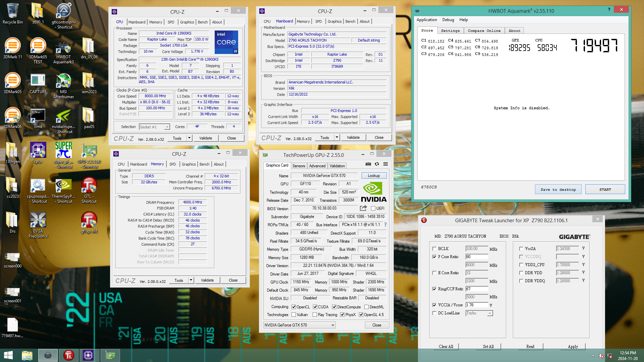The height and width of the screenshot is (362, 644).
Task: Toggle the Ray Tracing checkbox in GPU-Z
Action: click(x=315, y=315)
